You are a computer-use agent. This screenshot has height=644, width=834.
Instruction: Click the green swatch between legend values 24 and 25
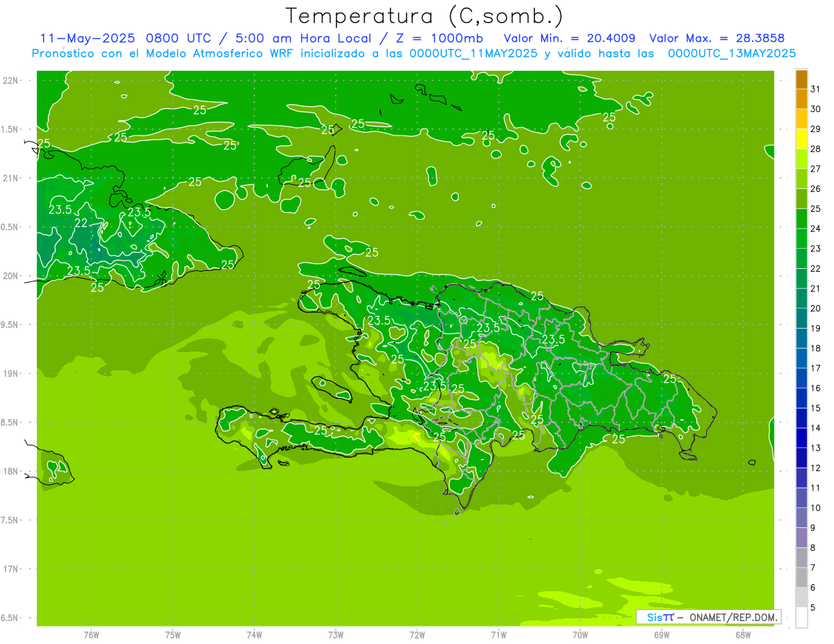801,219
